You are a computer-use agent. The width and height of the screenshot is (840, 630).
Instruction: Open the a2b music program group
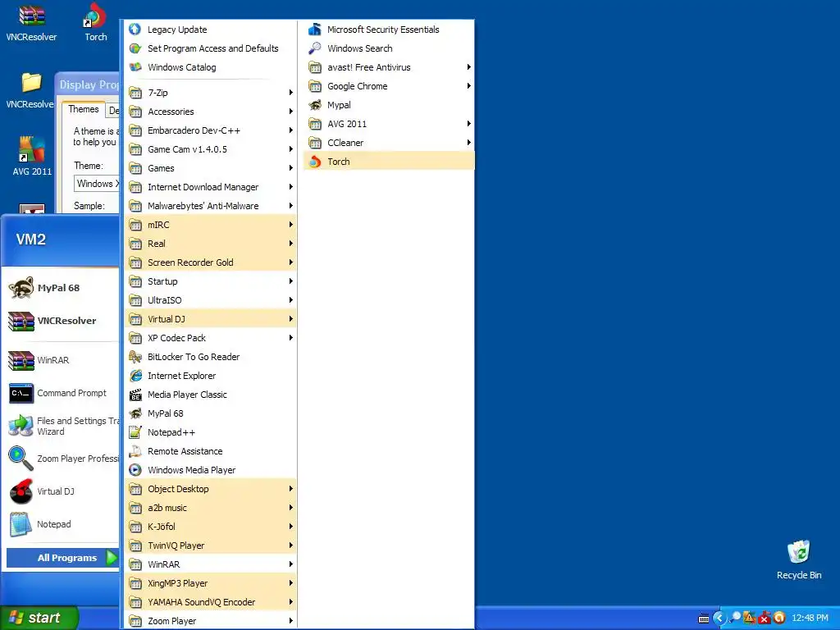tap(210, 508)
